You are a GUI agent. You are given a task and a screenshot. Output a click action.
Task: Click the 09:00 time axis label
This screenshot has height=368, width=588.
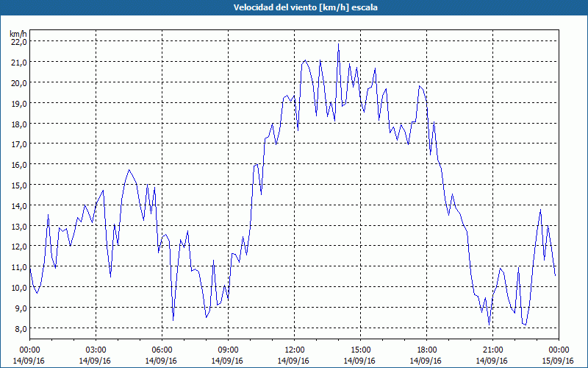click(228, 350)
